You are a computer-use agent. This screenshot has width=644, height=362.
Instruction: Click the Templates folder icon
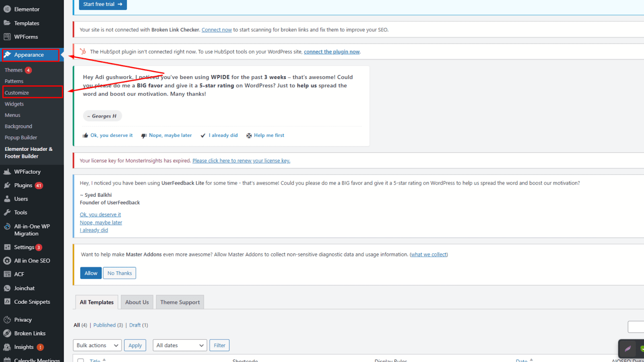[7, 23]
